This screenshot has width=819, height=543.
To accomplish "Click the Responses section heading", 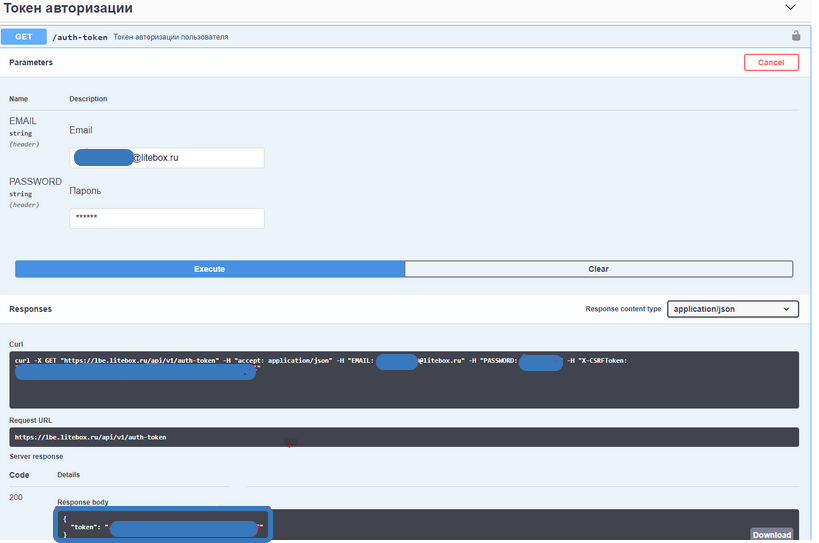I will click(x=30, y=309).
